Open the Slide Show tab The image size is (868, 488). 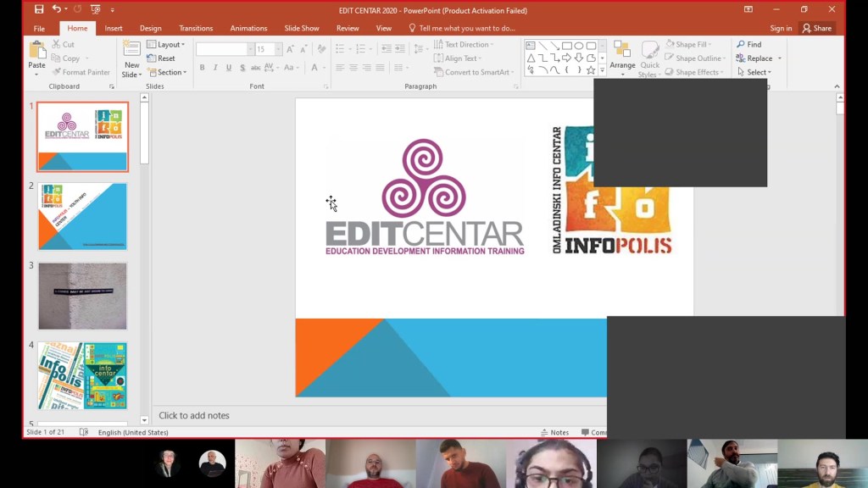302,28
